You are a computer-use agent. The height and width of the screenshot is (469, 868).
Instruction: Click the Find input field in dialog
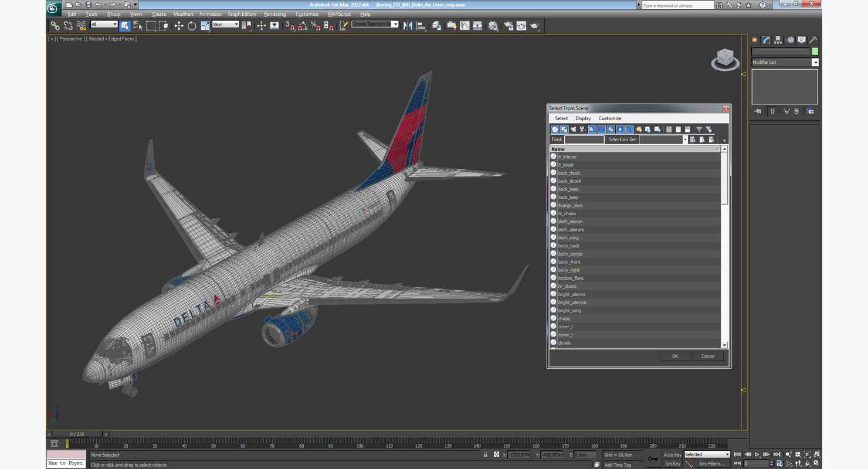coord(584,140)
